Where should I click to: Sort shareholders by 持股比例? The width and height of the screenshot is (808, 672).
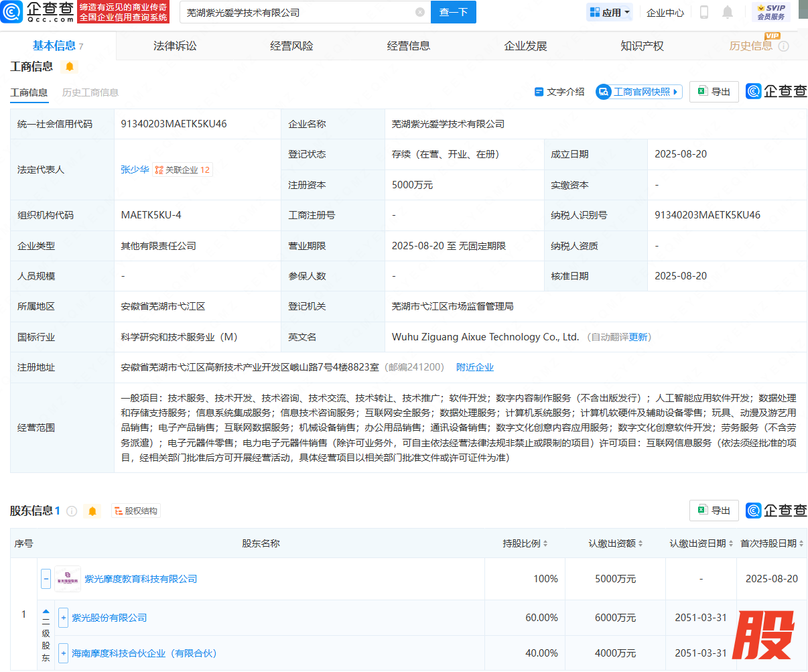pyautogui.click(x=525, y=543)
